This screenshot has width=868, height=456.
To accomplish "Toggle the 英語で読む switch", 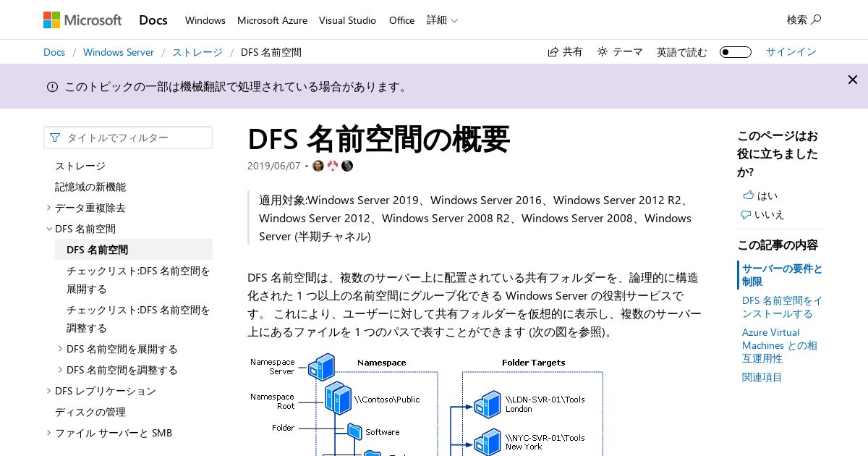I will point(735,52).
